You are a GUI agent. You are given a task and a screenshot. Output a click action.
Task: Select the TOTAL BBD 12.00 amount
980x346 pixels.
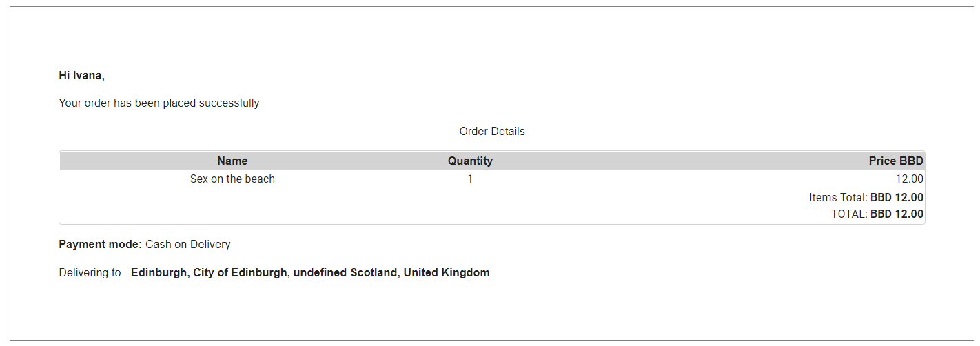(897, 214)
